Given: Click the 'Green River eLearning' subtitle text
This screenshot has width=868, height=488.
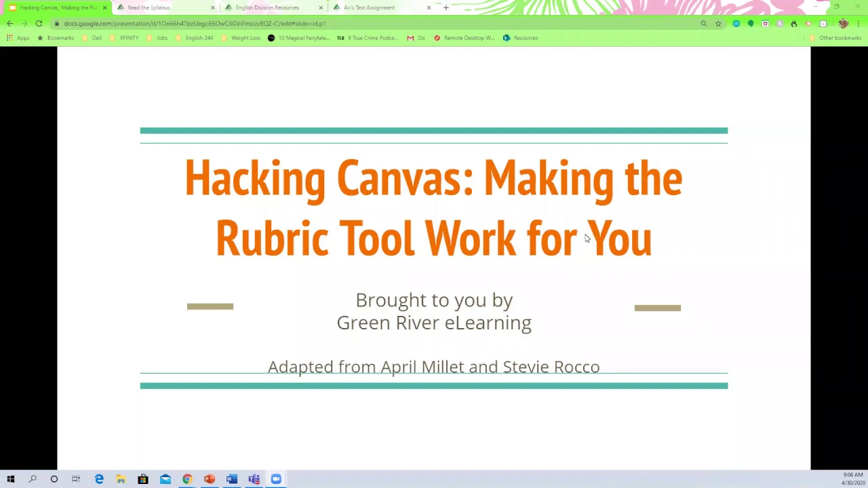Looking at the screenshot, I should click(x=434, y=323).
